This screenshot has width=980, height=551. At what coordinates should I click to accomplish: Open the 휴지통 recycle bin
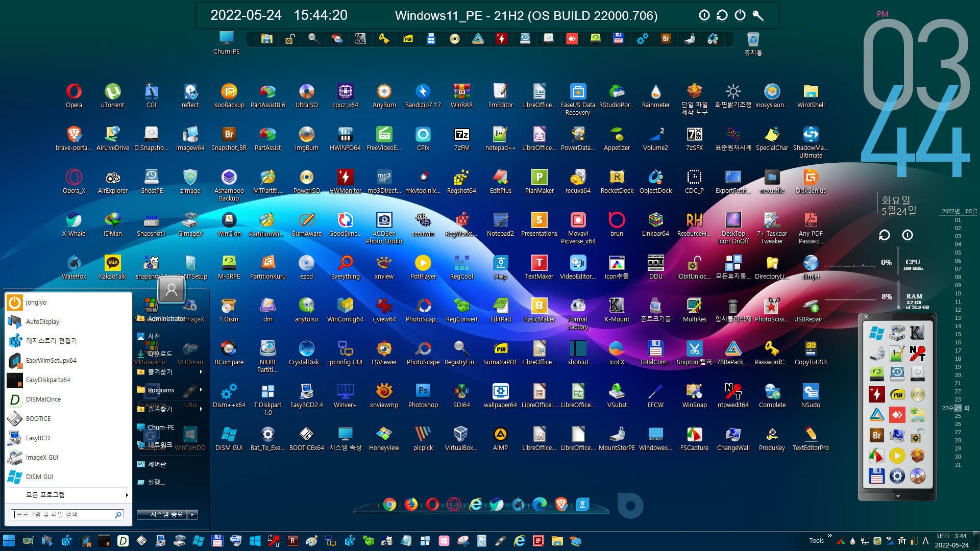(753, 43)
